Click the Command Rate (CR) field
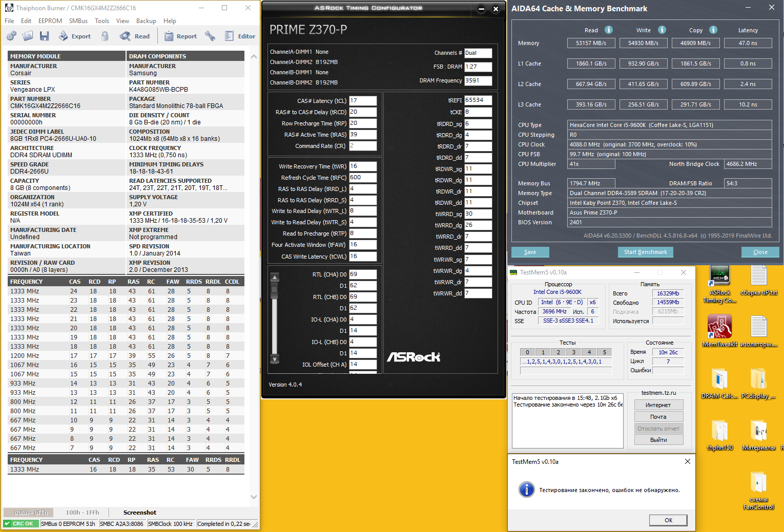Screen dimensions: 784x532 tap(363, 146)
